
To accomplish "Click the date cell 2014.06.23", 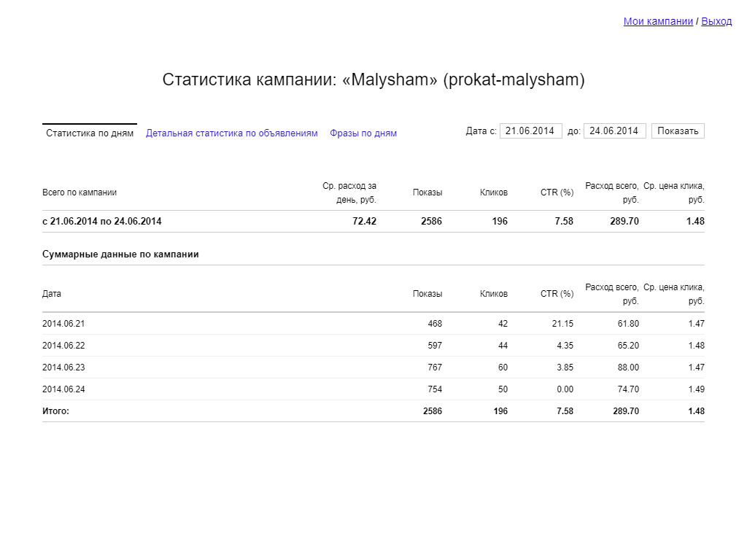I will pyautogui.click(x=63, y=367).
